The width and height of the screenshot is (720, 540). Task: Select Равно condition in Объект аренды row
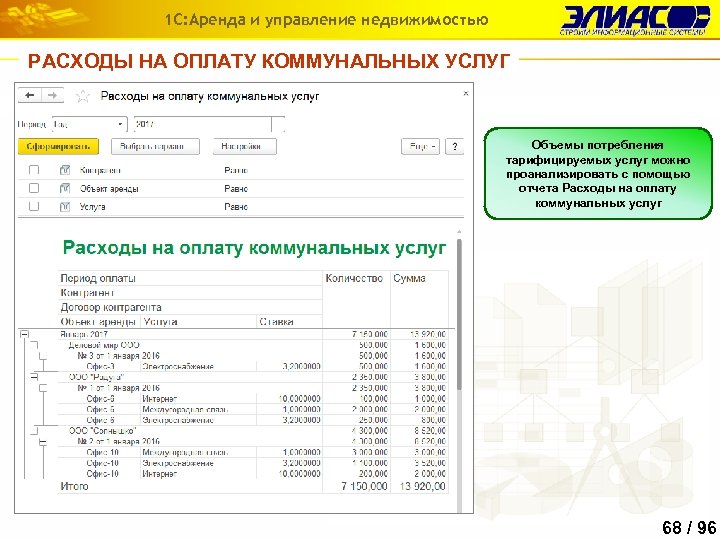(236, 188)
